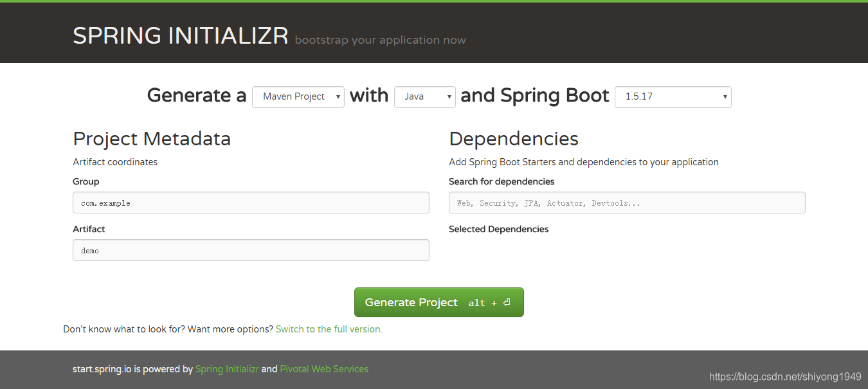This screenshot has width=868, height=389.
Task: Click the Artifact label
Action: [x=89, y=229]
